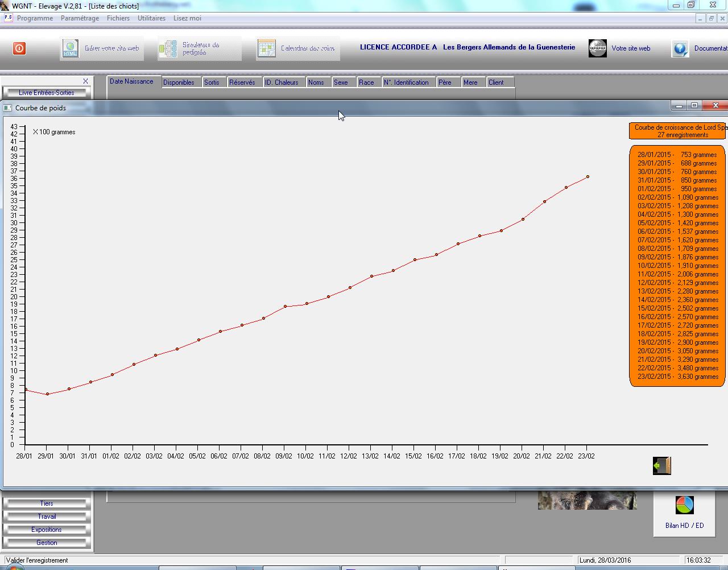The height and width of the screenshot is (570, 728).
Task: Click the red power quit icon
Action: pyautogui.click(x=19, y=48)
